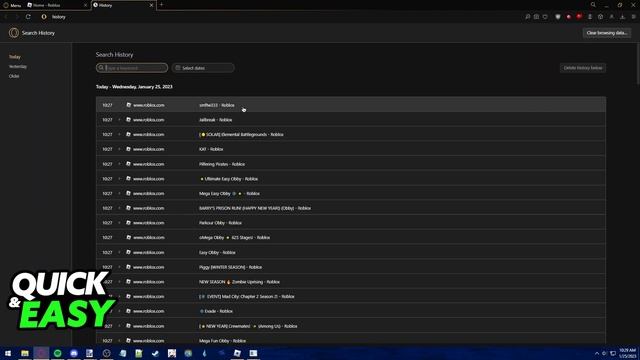Click the history page vertical scrollbar
Image resolution: width=640 pixels, height=360 pixels.
pyautogui.click(x=638, y=63)
